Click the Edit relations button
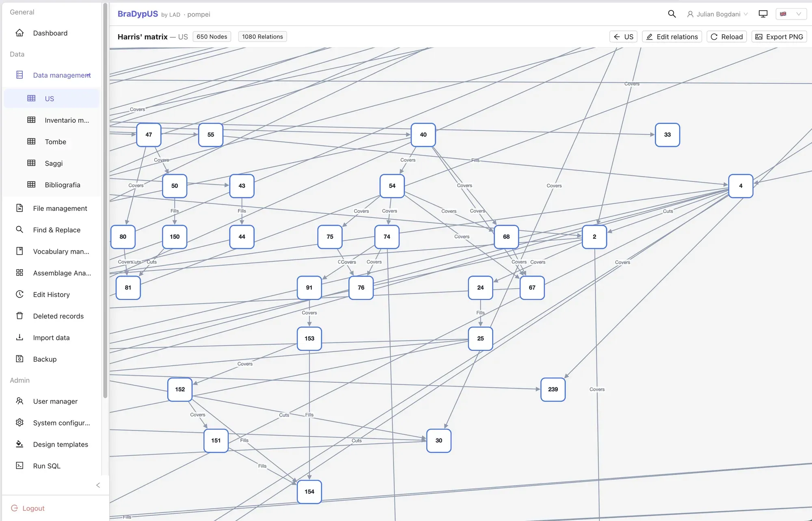812x521 pixels. point(672,37)
